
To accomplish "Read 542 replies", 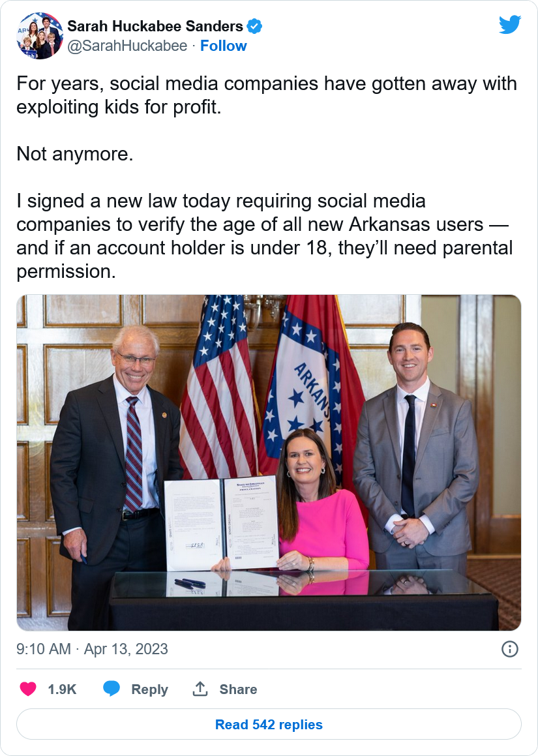I will click(269, 725).
